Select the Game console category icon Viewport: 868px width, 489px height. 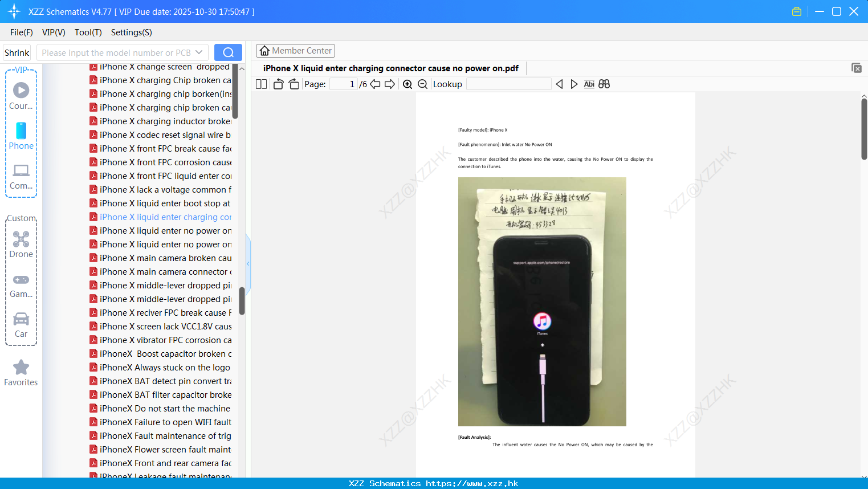tap(21, 286)
